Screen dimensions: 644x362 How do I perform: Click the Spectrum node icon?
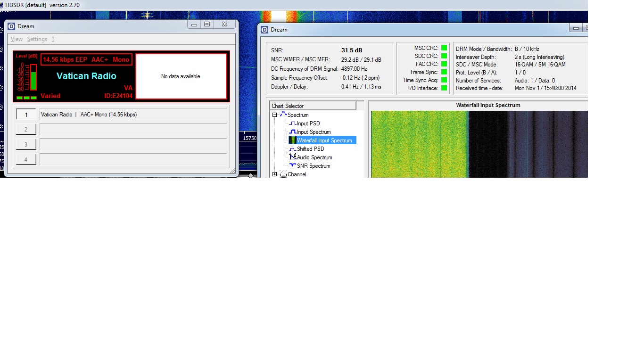tap(283, 115)
